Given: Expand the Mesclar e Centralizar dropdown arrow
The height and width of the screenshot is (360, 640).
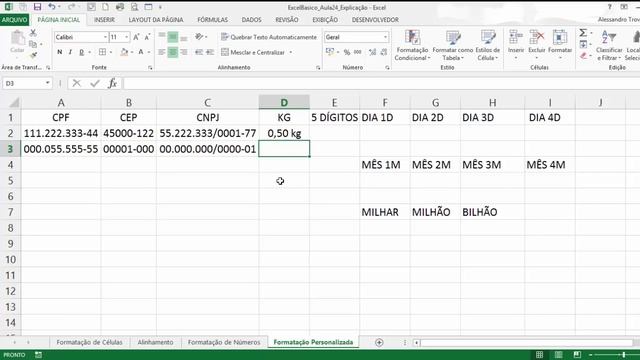Looking at the screenshot, I should (x=291, y=52).
